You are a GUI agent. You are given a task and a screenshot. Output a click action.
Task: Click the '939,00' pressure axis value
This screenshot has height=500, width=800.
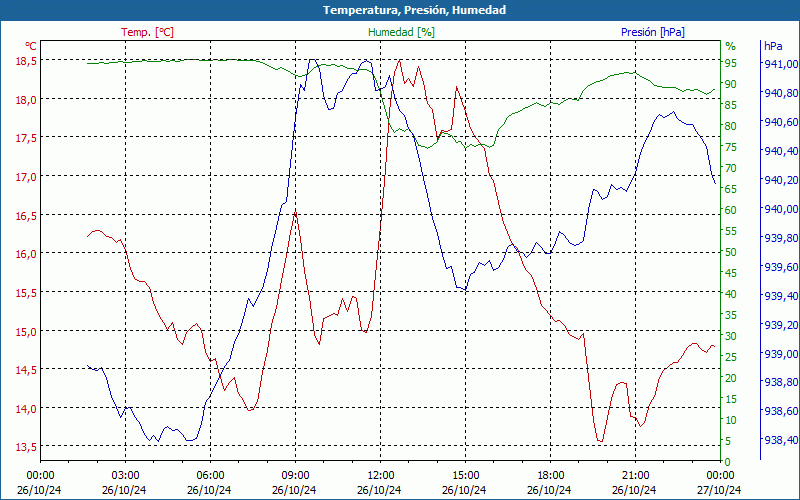779,354
